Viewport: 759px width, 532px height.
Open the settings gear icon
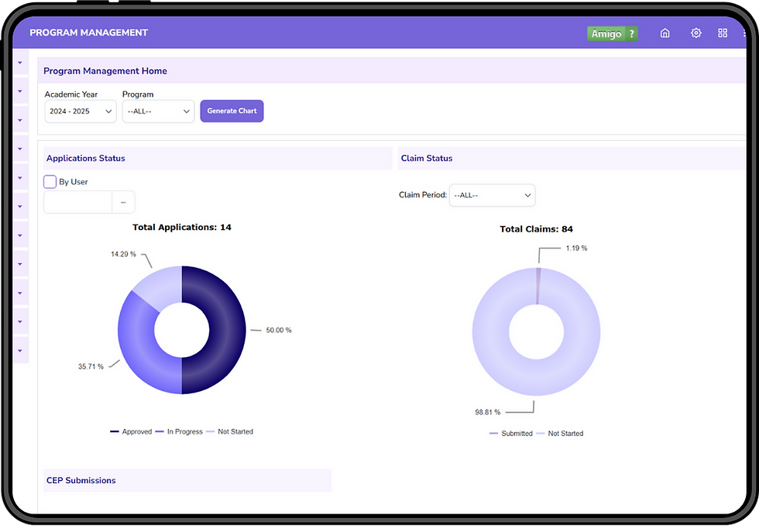click(x=696, y=33)
